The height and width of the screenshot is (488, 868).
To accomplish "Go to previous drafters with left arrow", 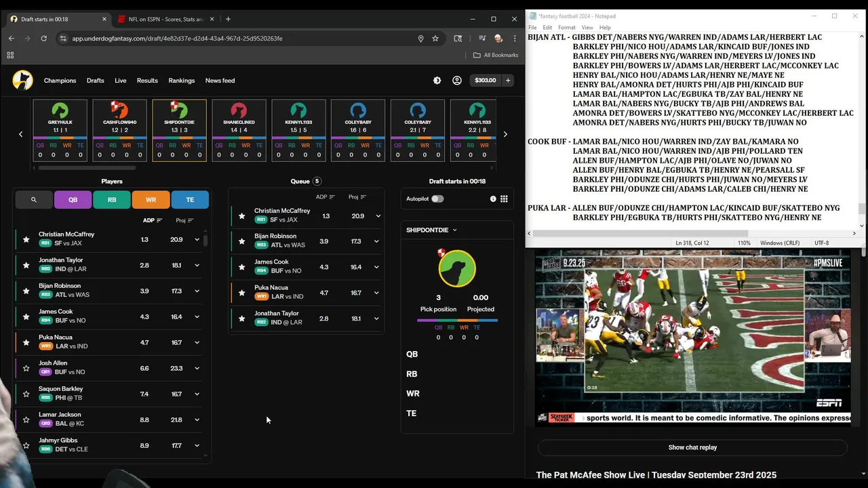I will click(x=20, y=134).
